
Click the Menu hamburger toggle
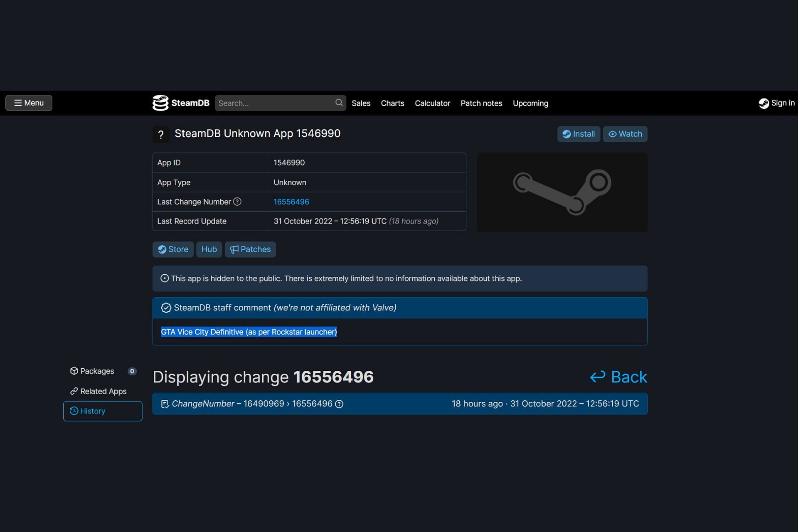(29, 103)
